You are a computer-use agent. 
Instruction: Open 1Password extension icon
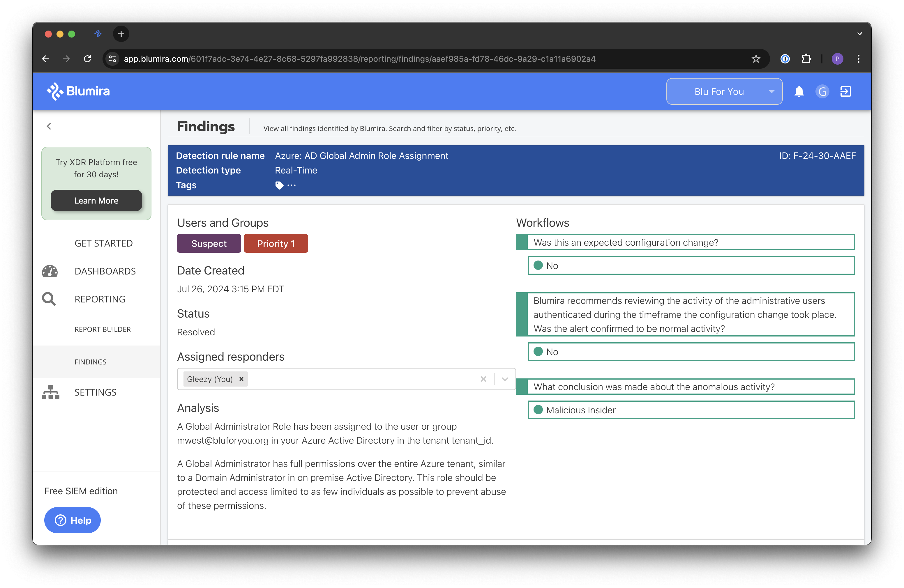pyautogui.click(x=785, y=59)
